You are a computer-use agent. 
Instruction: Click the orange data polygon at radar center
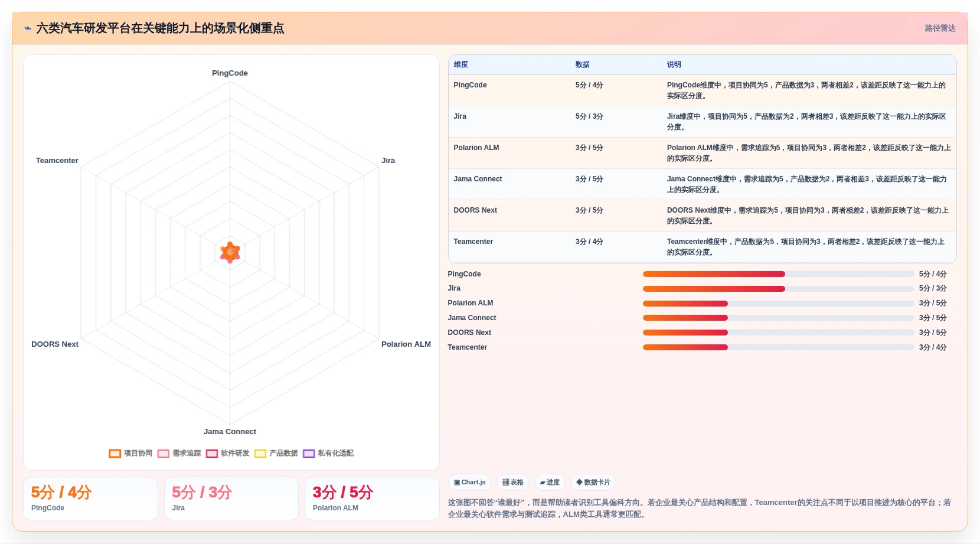tap(230, 252)
